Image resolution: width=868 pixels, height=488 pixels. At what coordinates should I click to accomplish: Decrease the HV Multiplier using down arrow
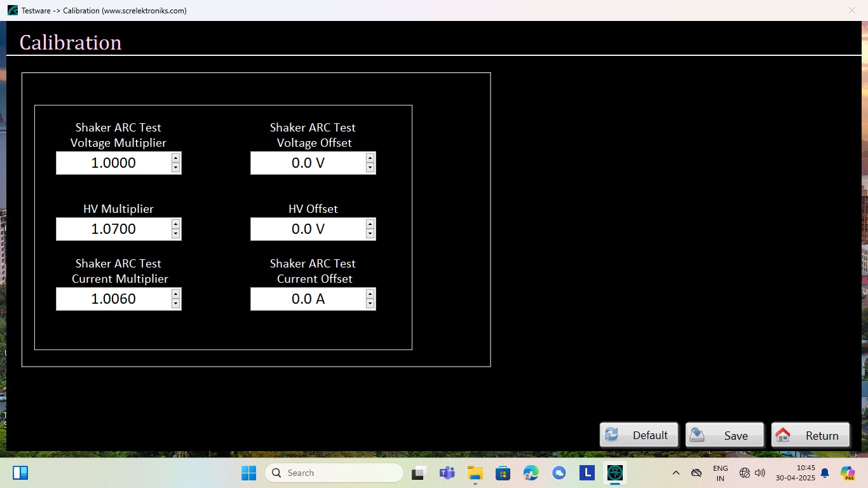pyautogui.click(x=176, y=234)
